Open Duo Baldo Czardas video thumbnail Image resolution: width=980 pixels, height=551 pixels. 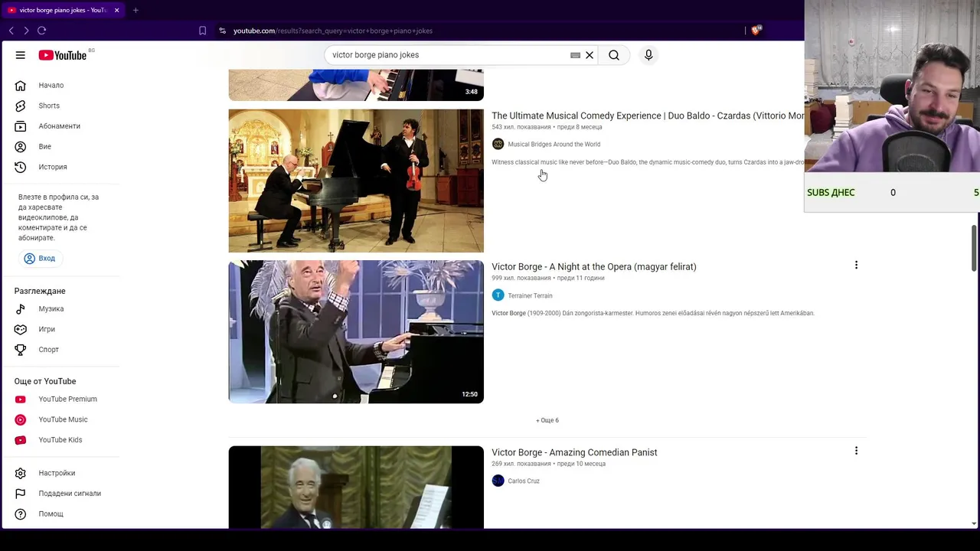(x=356, y=181)
